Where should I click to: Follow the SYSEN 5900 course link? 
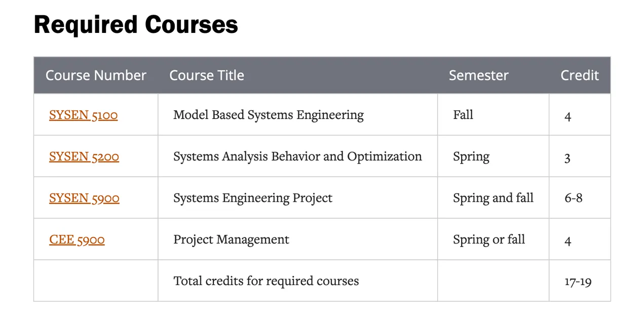84,198
